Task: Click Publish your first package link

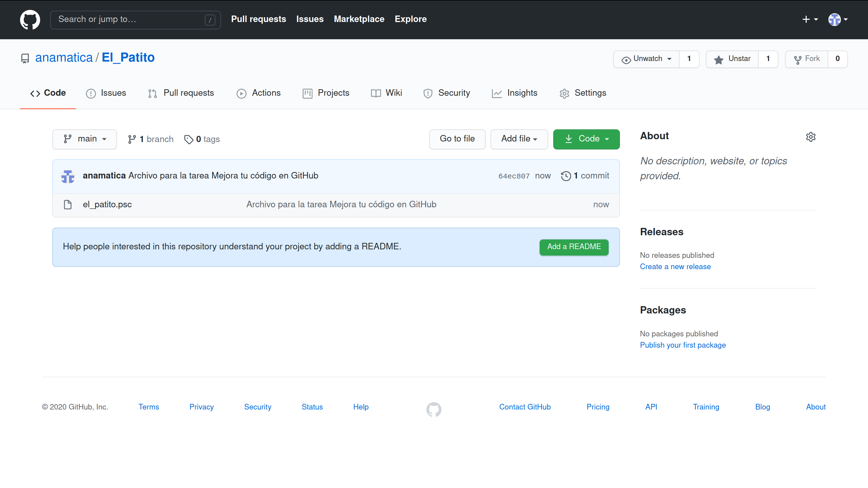Action: coord(683,345)
